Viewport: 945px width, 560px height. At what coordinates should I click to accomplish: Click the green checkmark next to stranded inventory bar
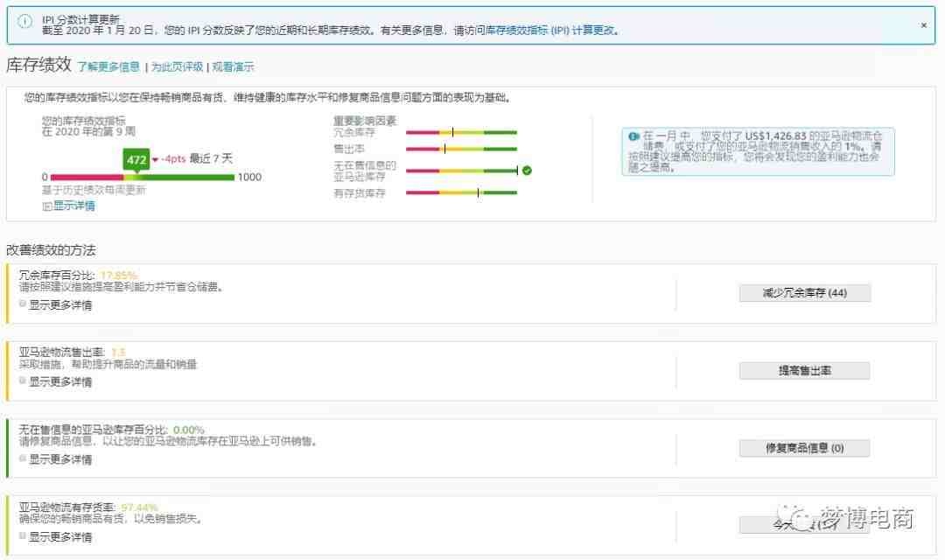(x=528, y=171)
